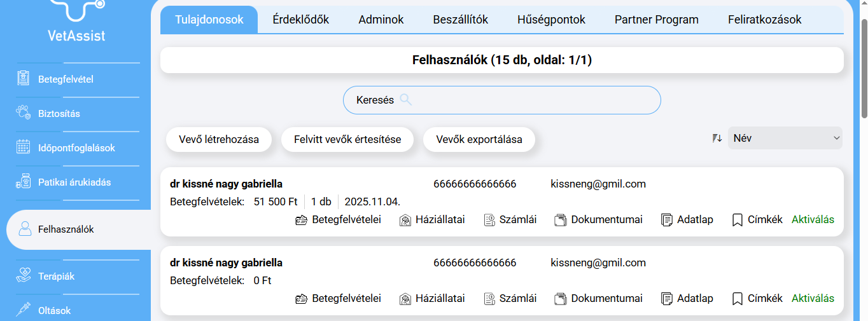Open Dokumentumai for second user

click(598, 298)
